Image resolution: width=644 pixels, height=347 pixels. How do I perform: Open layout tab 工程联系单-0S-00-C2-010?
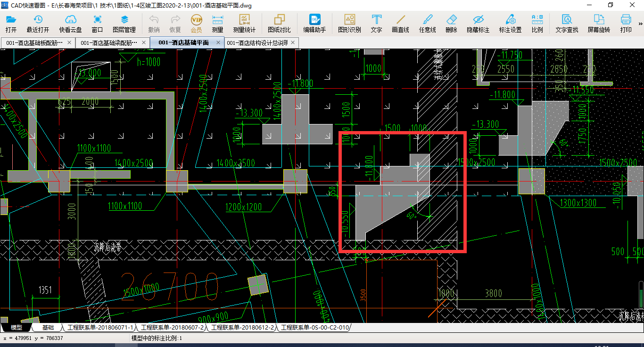[315, 327]
